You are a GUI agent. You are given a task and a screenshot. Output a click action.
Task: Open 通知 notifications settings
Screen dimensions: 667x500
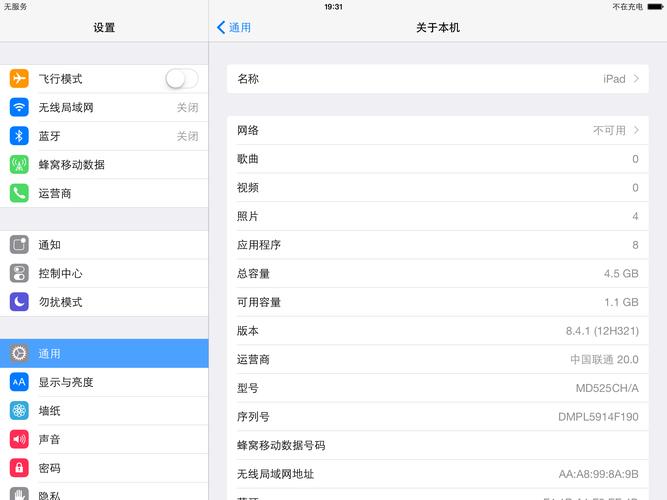point(104,245)
